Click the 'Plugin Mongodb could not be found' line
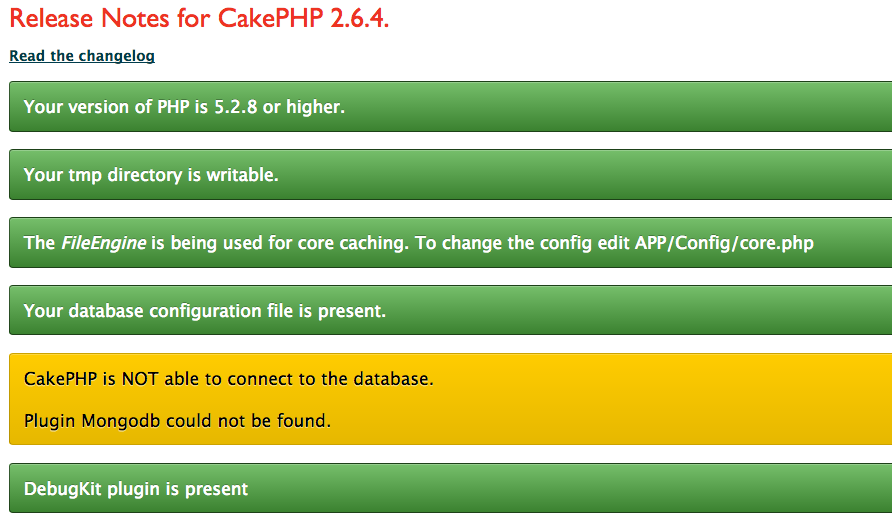 coord(177,421)
